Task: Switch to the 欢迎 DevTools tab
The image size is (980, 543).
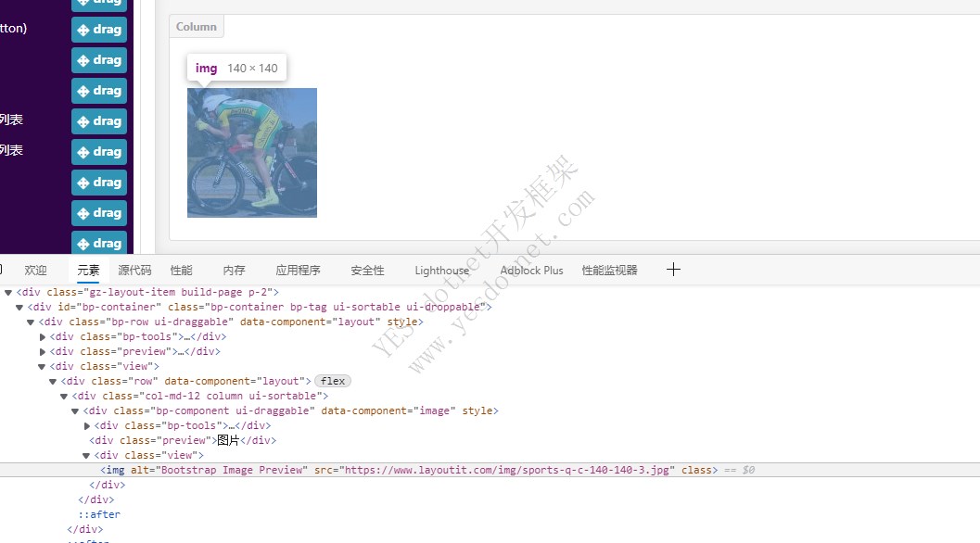Action: (x=35, y=270)
